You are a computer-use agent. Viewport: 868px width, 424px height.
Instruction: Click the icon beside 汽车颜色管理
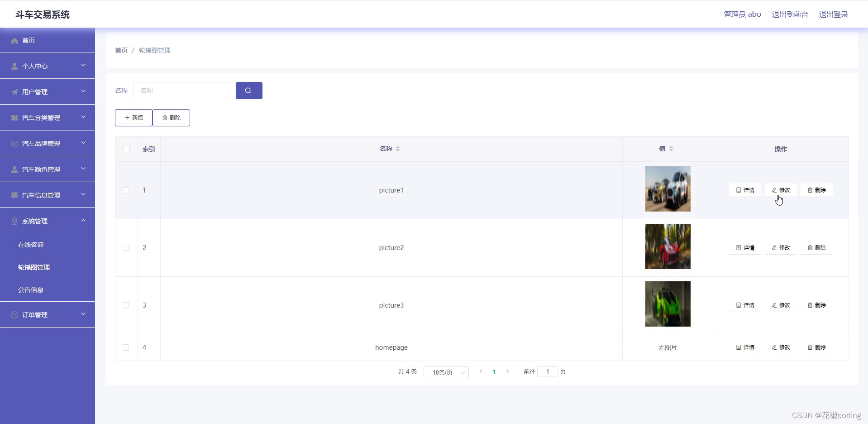point(14,169)
